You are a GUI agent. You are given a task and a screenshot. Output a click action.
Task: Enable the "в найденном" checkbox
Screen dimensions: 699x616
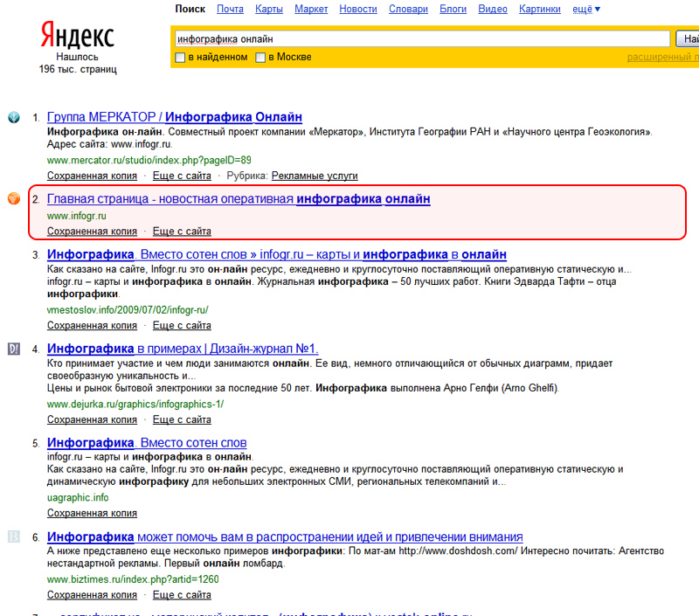click(180, 58)
